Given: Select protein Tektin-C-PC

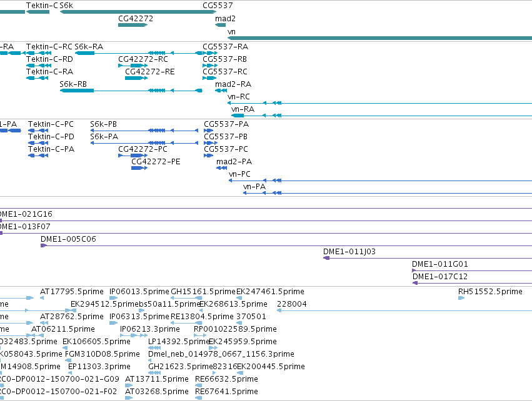Looking at the screenshot, I should point(38,131).
